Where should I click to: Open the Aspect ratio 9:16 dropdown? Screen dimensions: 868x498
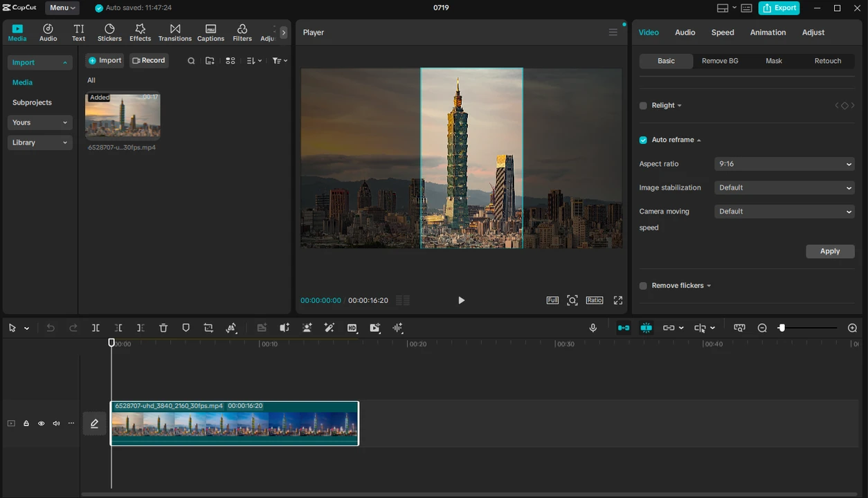pos(784,164)
